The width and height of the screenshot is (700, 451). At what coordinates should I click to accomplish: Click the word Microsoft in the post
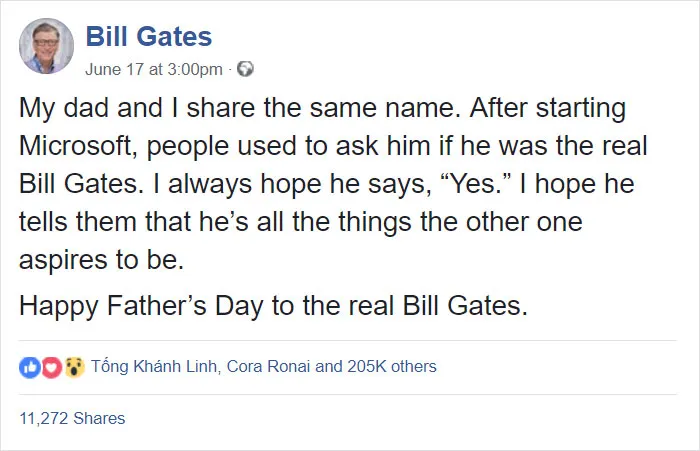click(75, 146)
